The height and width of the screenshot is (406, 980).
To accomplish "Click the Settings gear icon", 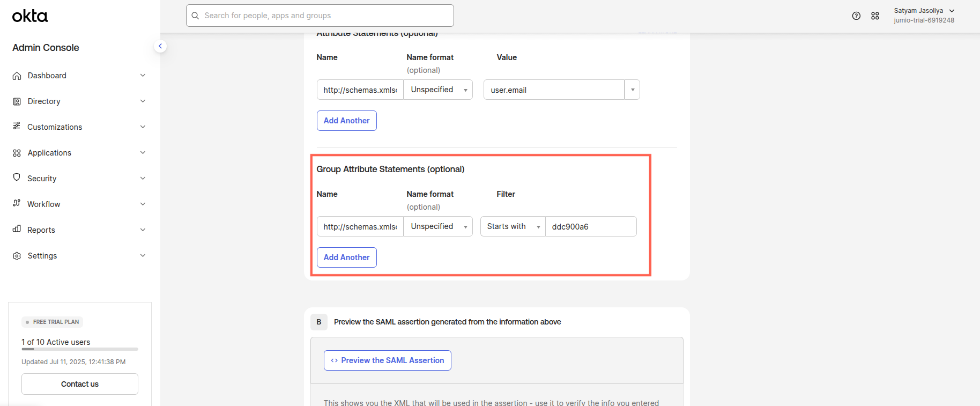I will [x=17, y=256].
